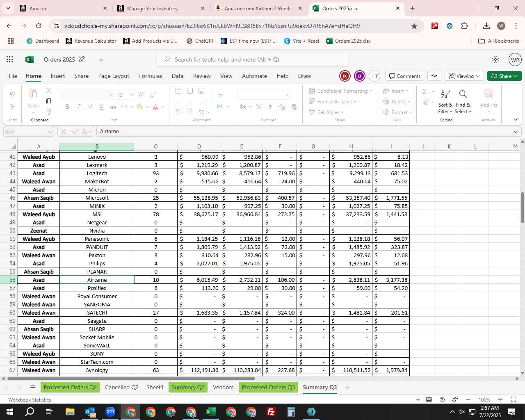Open the Office app launcher grid
Viewport: 525px width, 420px height.
[x=10, y=59]
